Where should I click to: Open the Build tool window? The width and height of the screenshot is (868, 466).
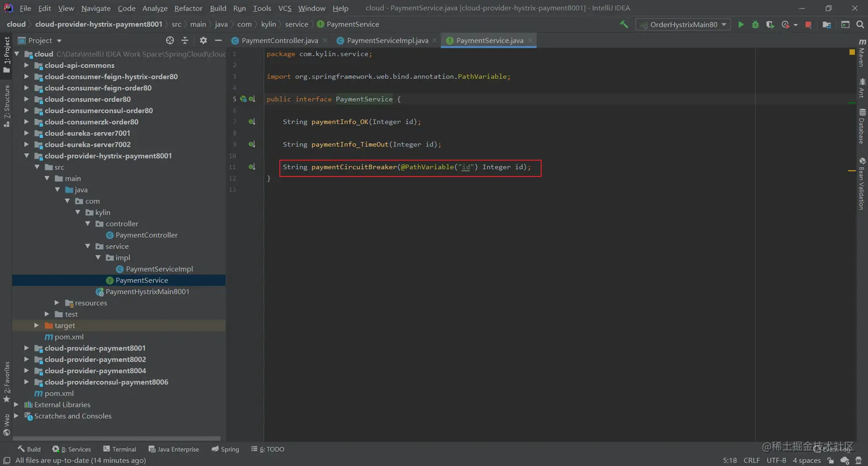[29, 449]
